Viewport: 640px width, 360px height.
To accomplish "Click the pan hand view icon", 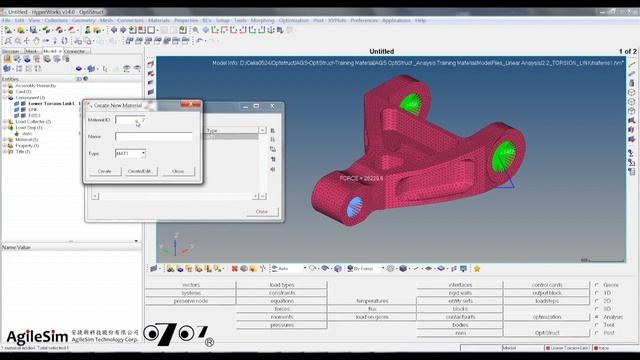I will [x=36, y=40].
